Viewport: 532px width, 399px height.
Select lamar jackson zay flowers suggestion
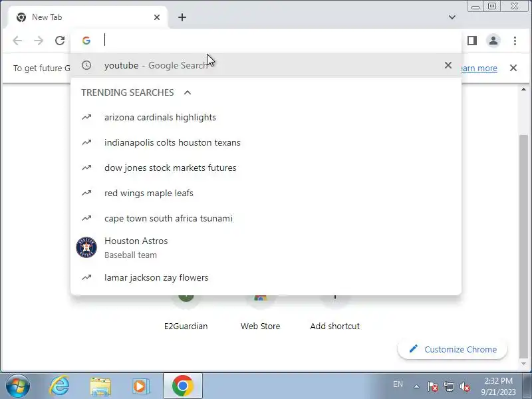[266, 277]
